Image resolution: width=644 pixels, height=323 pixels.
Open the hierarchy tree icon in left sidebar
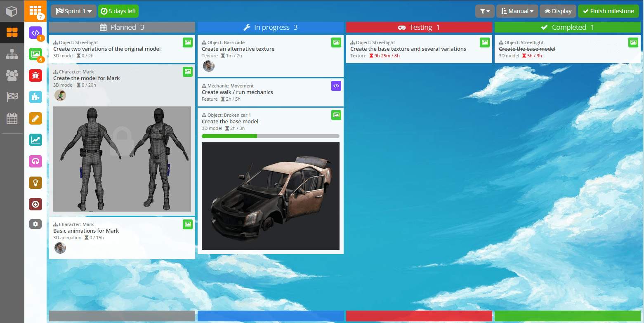coord(12,54)
